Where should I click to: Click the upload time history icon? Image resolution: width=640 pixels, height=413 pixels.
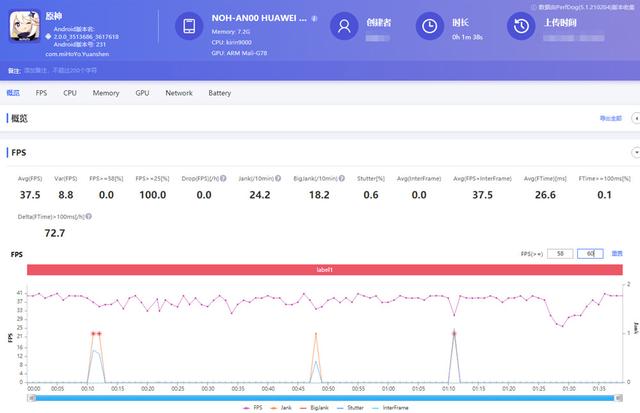[x=521, y=26]
